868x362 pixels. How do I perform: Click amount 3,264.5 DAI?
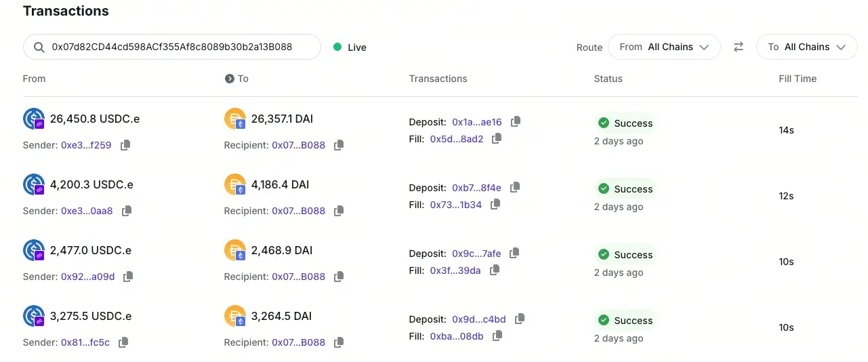coord(281,316)
